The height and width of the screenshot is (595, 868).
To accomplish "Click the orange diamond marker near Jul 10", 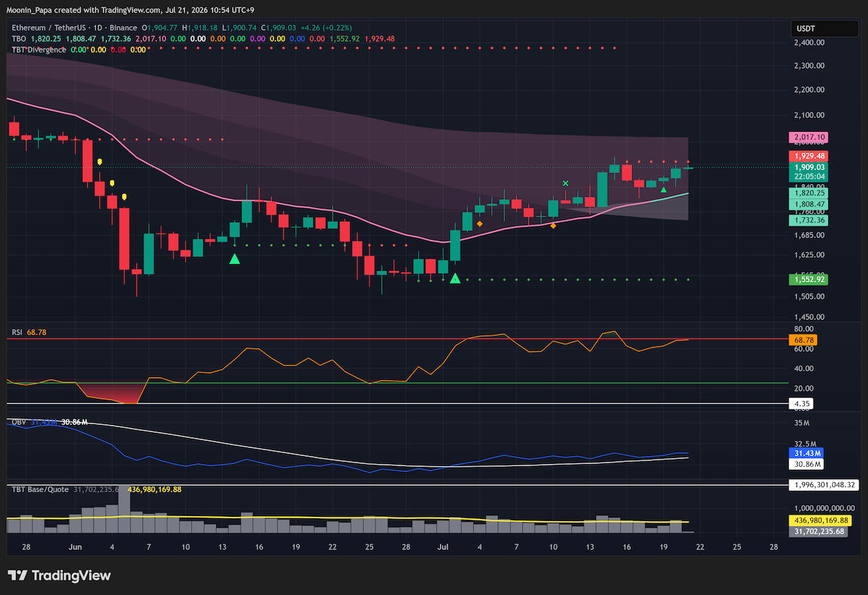I will pos(553,226).
